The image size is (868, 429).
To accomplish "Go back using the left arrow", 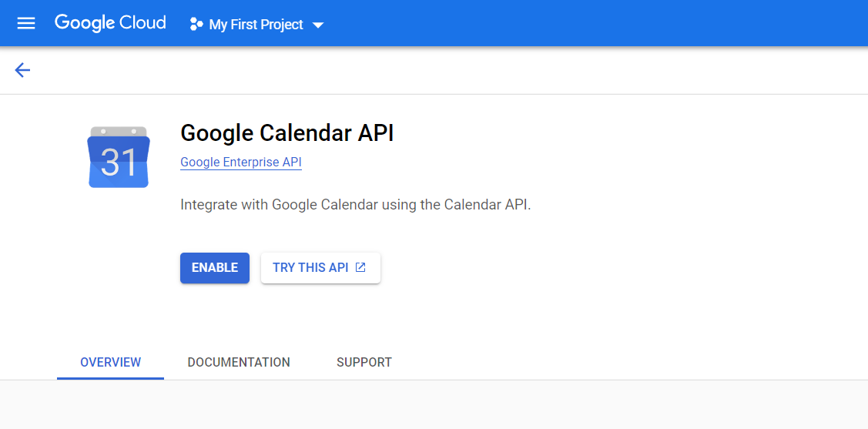I will coord(22,71).
